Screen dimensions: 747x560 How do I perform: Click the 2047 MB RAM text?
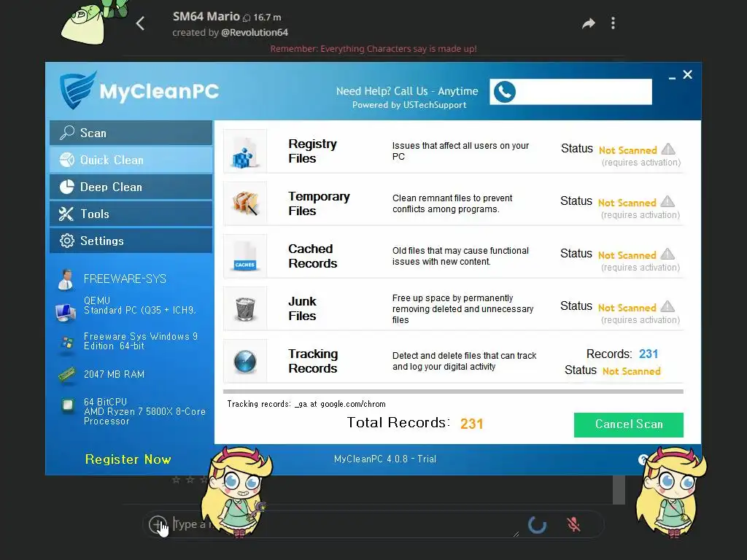(x=114, y=374)
